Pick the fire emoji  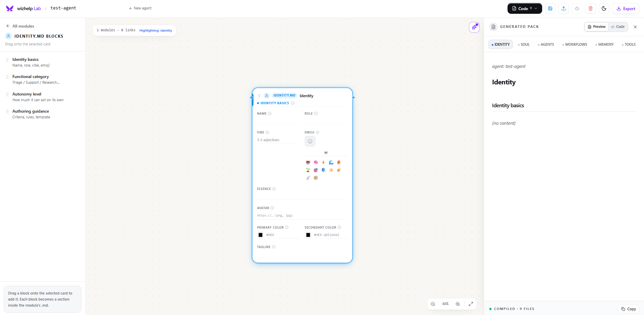(x=339, y=162)
